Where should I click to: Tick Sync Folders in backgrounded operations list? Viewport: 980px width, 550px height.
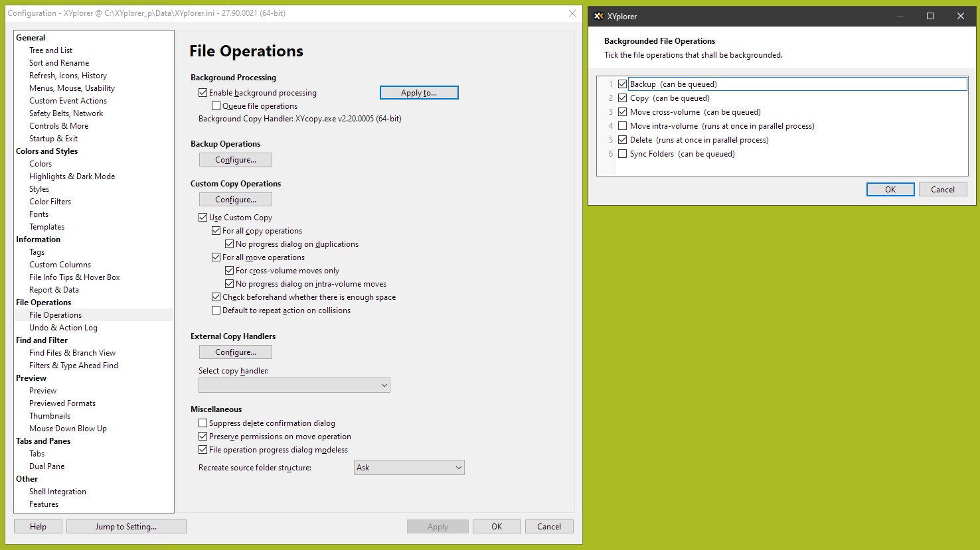622,154
